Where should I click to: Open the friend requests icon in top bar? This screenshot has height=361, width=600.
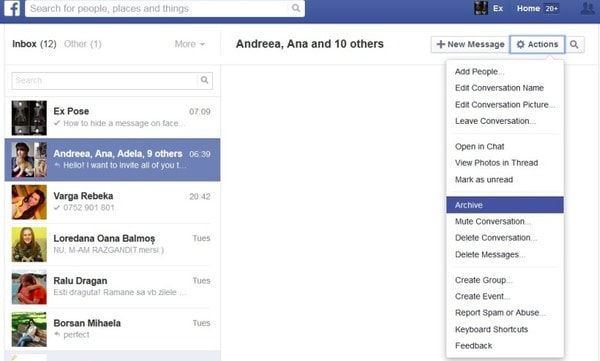pyautogui.click(x=587, y=8)
